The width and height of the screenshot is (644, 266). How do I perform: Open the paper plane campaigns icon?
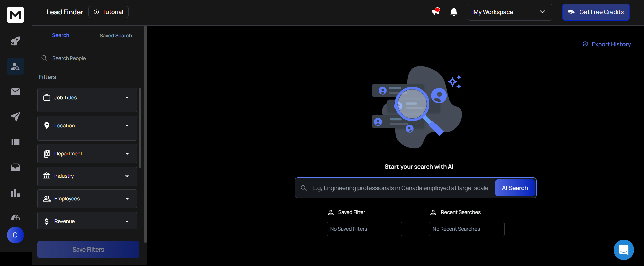point(15,117)
